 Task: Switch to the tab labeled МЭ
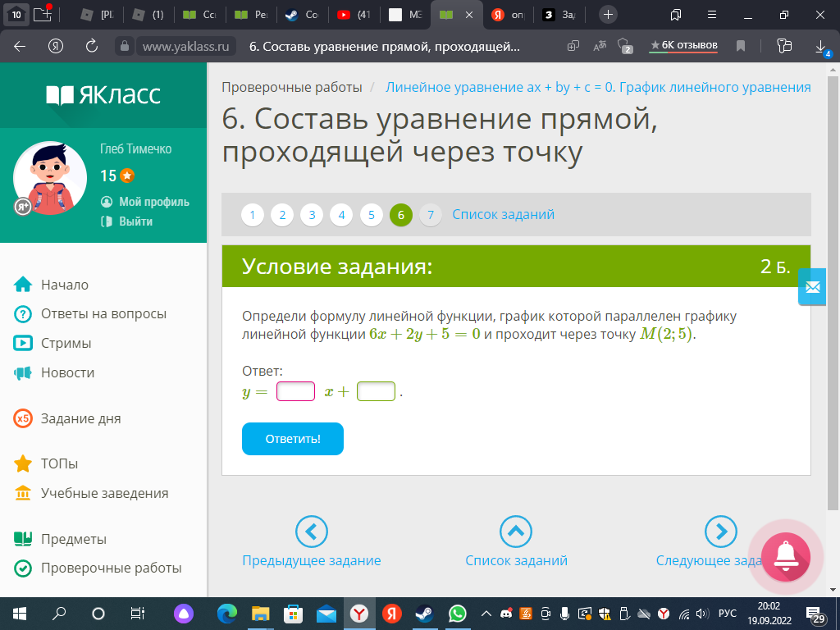tap(405, 15)
